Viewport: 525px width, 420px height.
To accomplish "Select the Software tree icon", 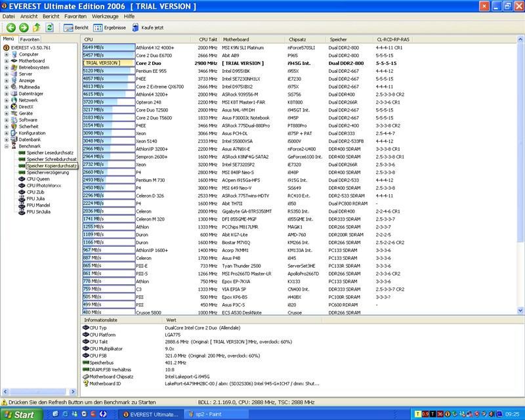I will pos(14,119).
